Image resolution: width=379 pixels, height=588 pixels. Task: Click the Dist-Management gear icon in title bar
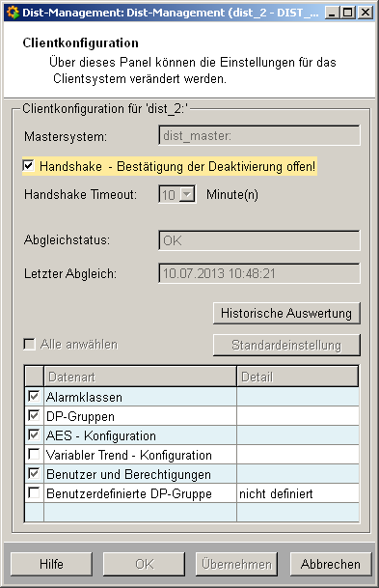click(x=14, y=13)
